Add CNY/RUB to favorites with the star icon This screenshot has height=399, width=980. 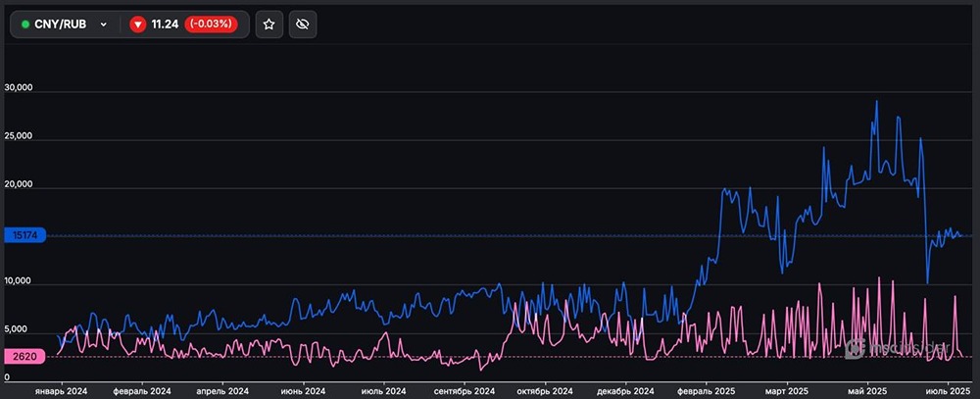point(269,24)
